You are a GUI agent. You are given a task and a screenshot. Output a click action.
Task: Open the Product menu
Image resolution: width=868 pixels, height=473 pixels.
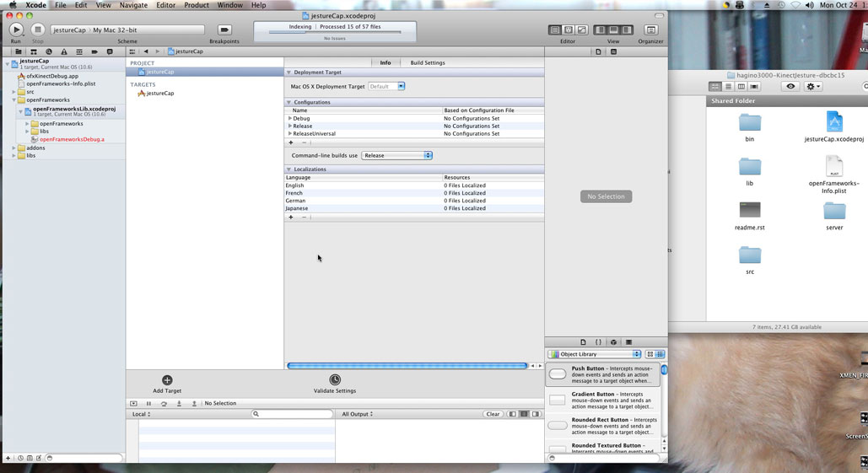(196, 5)
